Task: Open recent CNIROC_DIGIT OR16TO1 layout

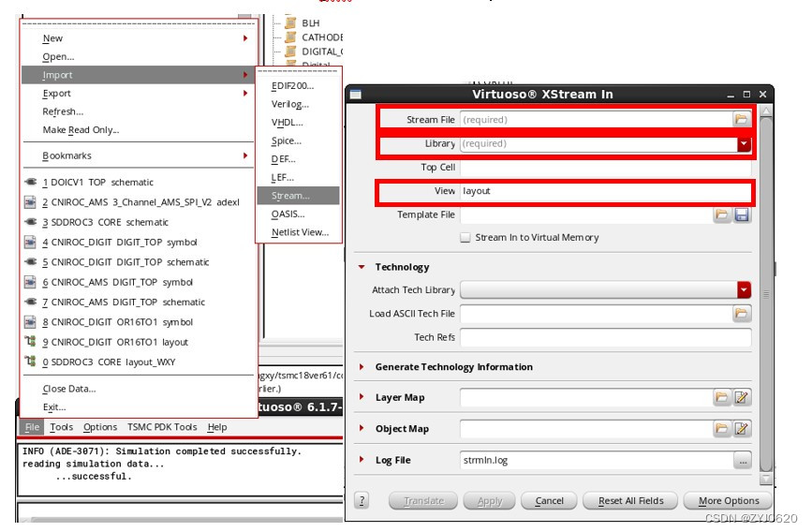Action: pos(138,343)
